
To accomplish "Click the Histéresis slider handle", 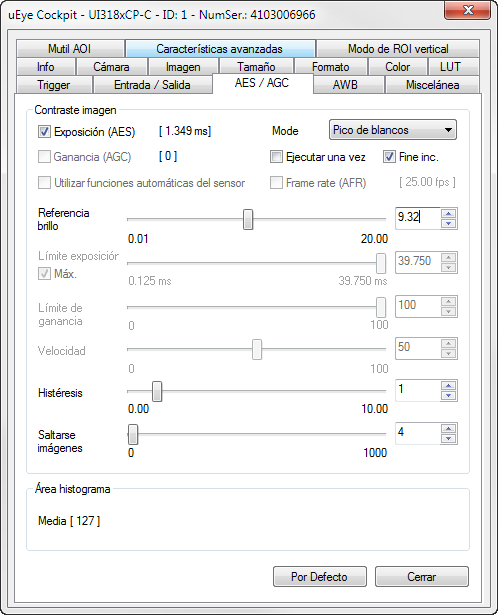I will (157, 391).
